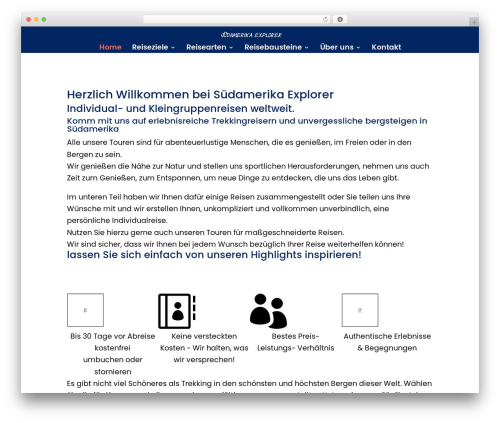The height and width of the screenshot is (423, 500).
Task: Expand the Reisebausteine dropdown chevron
Action: pyautogui.click(x=306, y=48)
